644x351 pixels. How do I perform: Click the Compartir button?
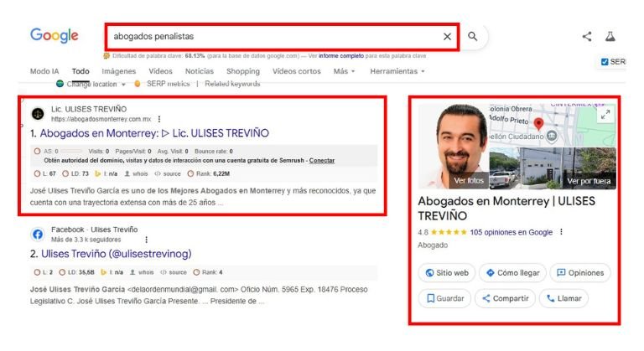(x=505, y=298)
